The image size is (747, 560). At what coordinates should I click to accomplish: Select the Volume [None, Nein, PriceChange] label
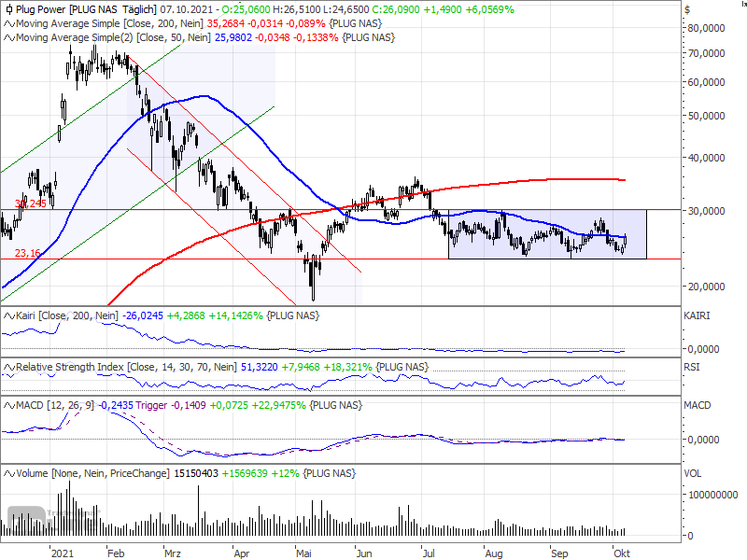coord(92,473)
